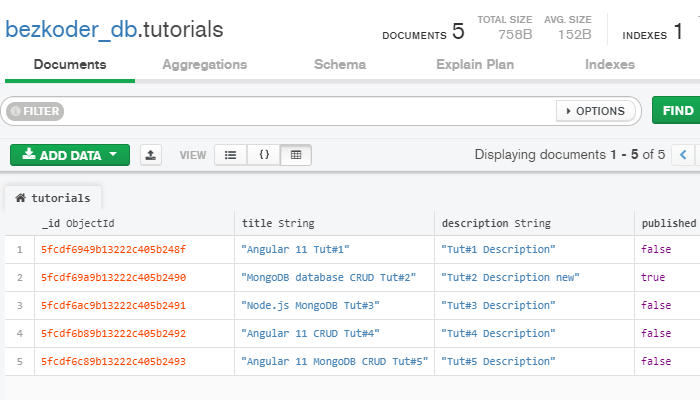Image resolution: width=700 pixels, height=400 pixels.
Task: Open the Documents tab
Action: 70,64
